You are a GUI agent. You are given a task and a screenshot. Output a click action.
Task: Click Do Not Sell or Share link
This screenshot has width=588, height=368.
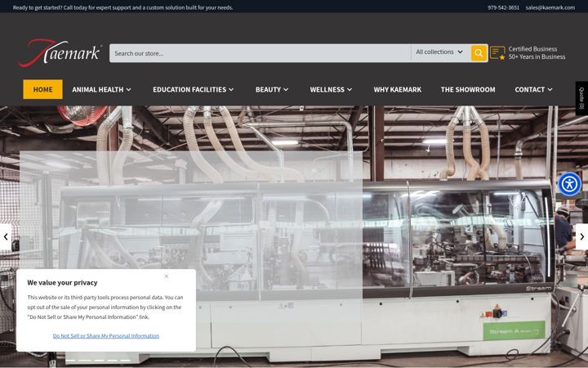coord(106,336)
